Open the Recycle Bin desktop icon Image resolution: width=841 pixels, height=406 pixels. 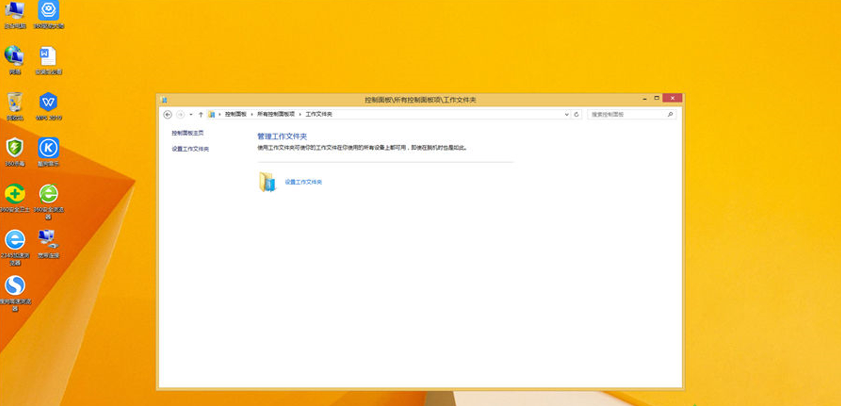pyautogui.click(x=15, y=104)
